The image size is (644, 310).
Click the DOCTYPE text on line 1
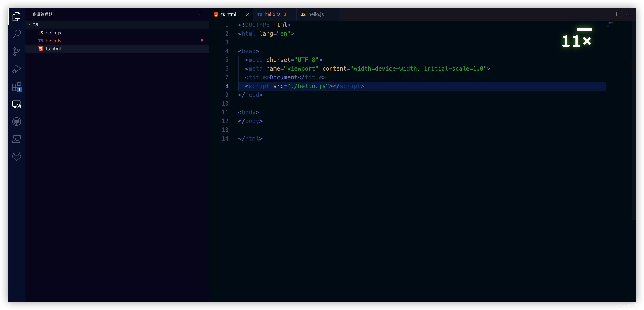click(257, 25)
